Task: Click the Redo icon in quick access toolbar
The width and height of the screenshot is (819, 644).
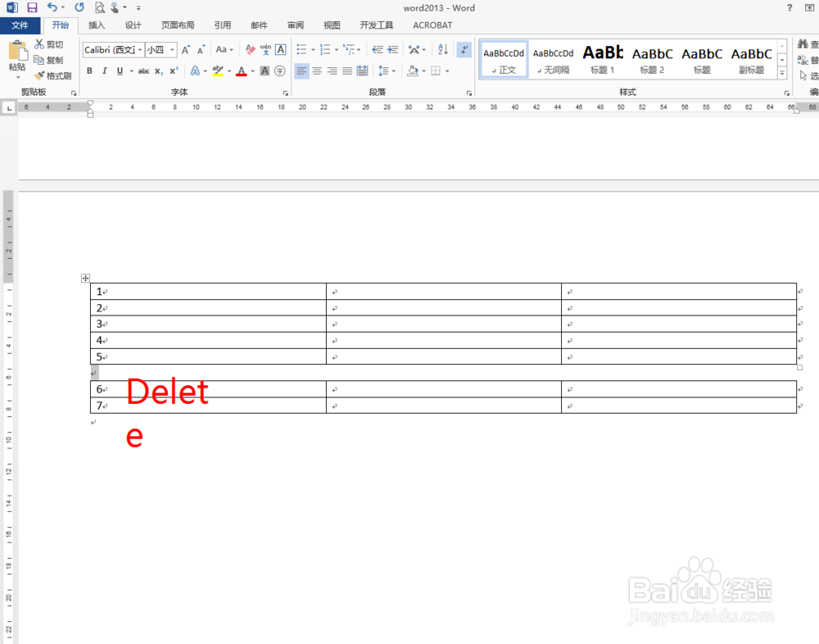Action: [x=79, y=7]
